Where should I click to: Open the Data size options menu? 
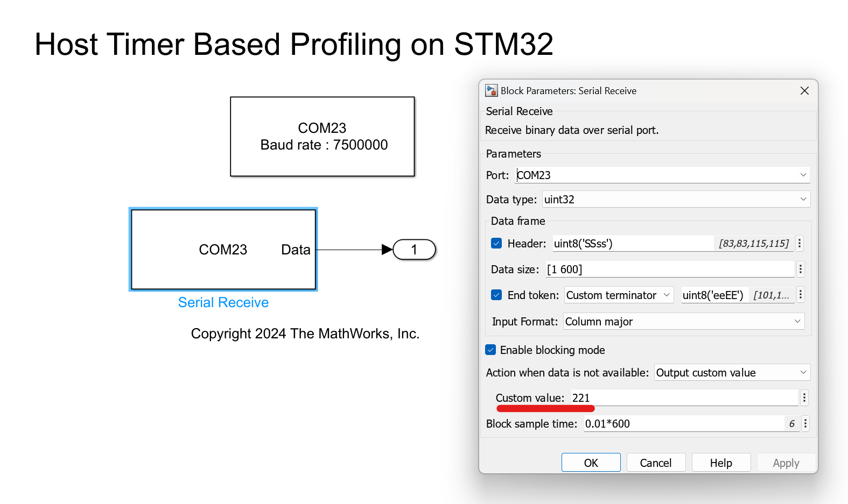[x=801, y=269]
